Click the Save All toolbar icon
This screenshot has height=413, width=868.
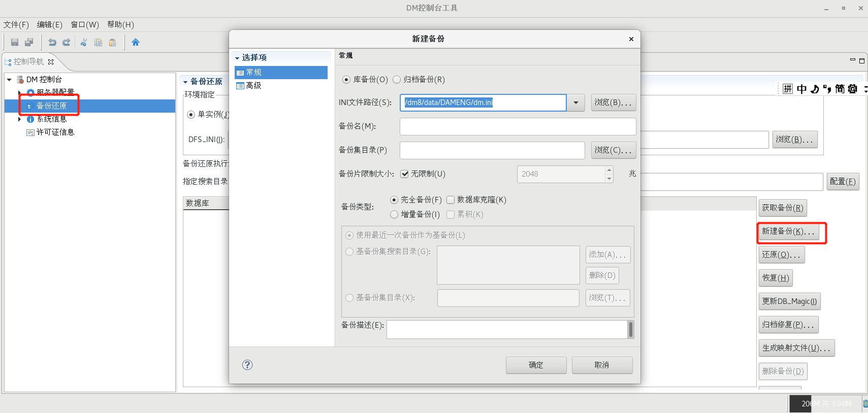(x=29, y=42)
